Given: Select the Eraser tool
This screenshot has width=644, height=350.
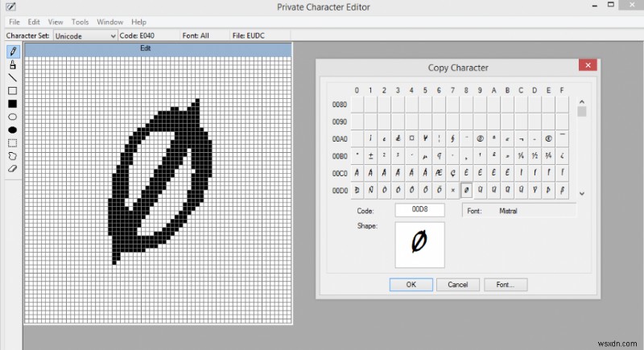Looking at the screenshot, I should 13,169.
